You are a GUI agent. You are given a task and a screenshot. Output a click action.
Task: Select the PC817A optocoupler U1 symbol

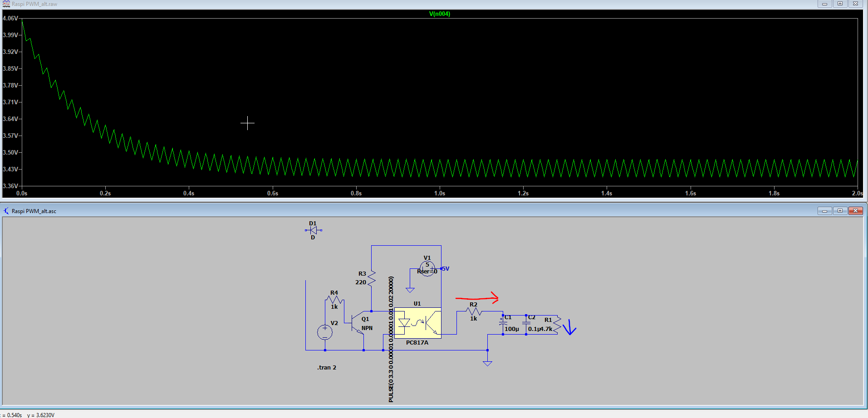(x=417, y=323)
